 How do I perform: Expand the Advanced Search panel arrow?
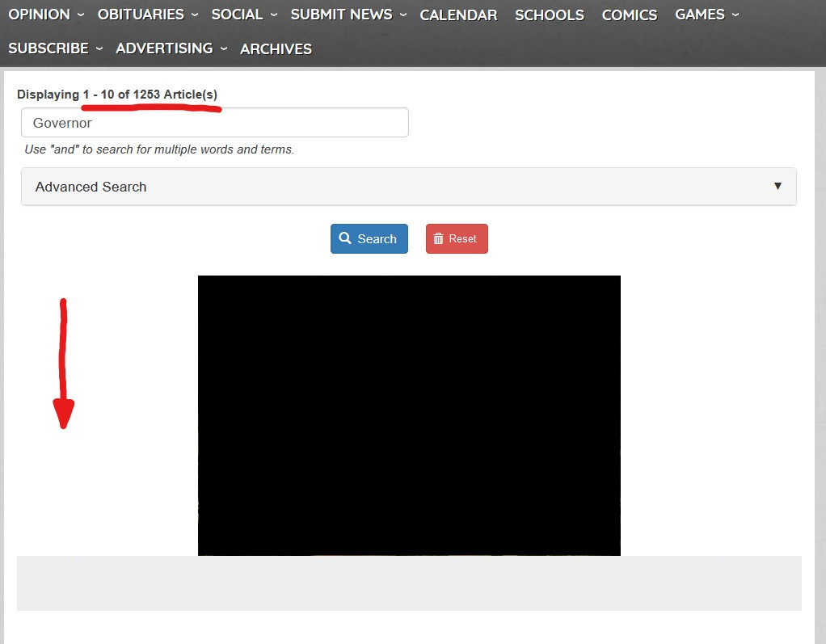(778, 186)
